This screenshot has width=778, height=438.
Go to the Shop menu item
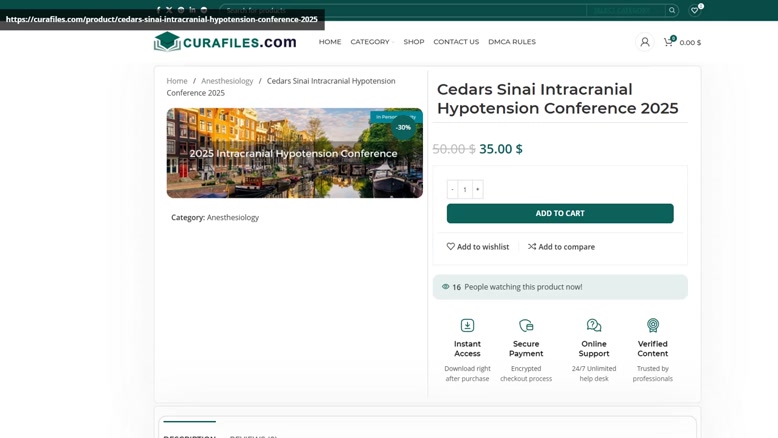click(413, 42)
